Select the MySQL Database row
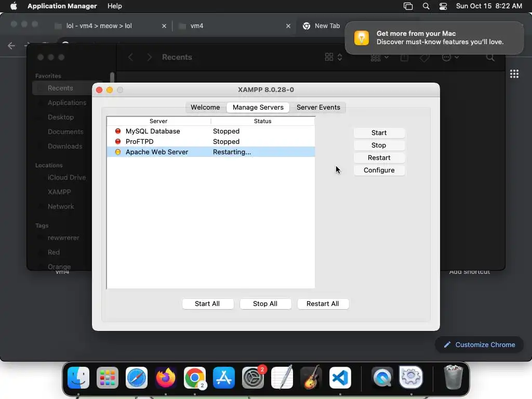The width and height of the screenshot is (532, 399). [211, 131]
